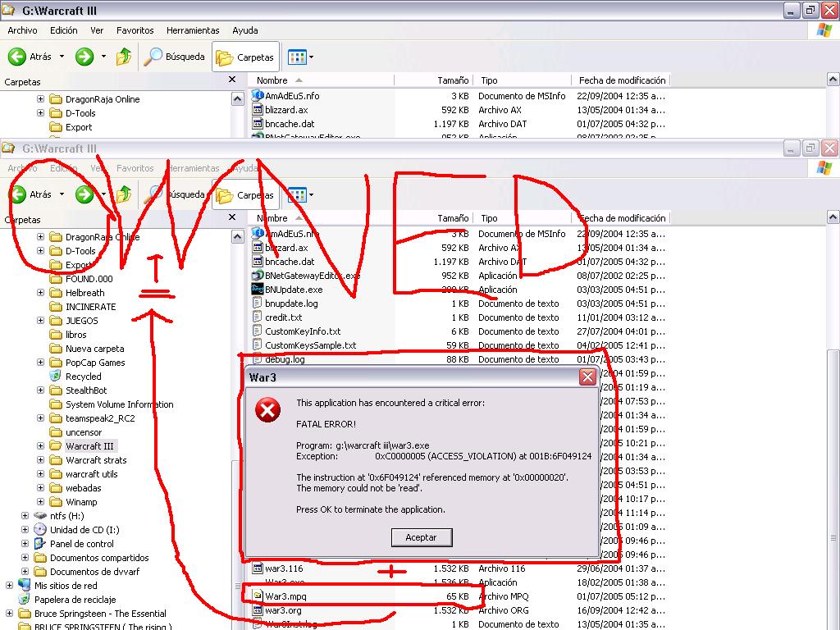The height and width of the screenshot is (630, 840).
Task: Click Aceptar in the War3 error dialog
Action: tap(422, 537)
